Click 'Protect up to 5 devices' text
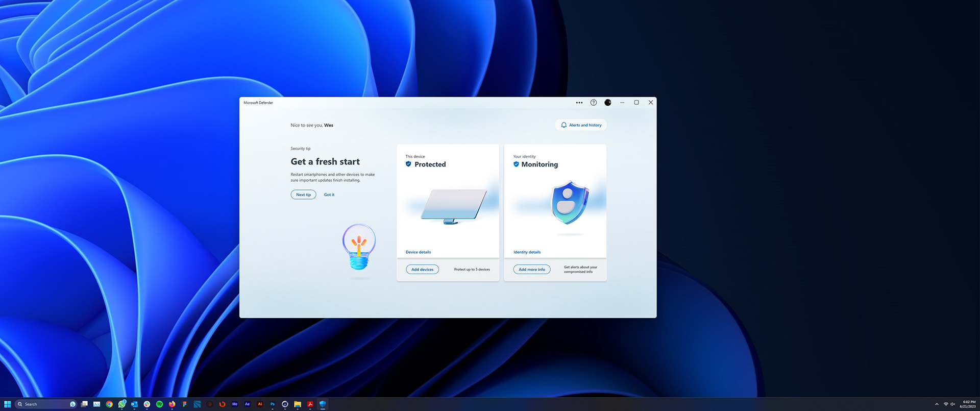This screenshot has width=980, height=411. 472,270
